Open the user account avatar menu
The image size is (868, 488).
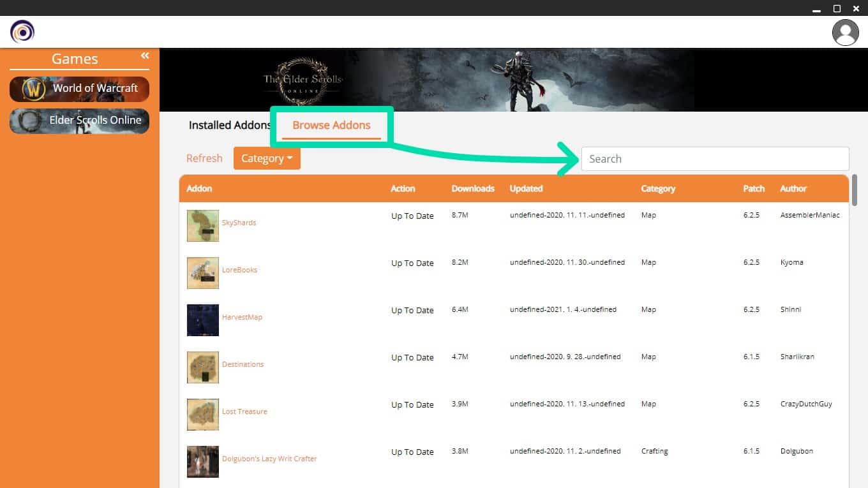[846, 32]
